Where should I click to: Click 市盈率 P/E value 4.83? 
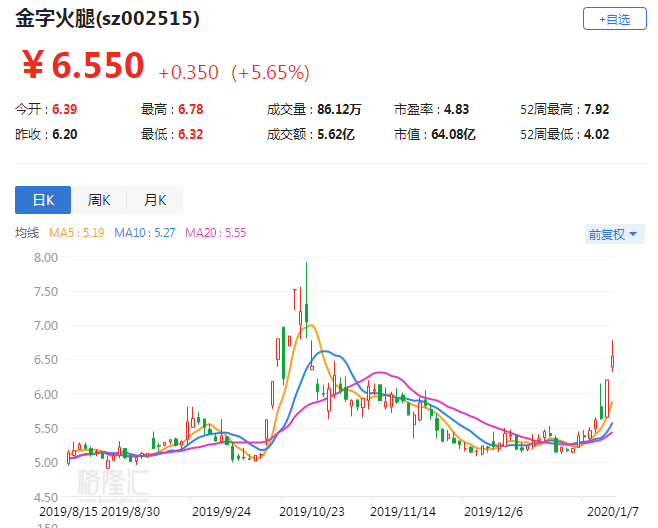click(456, 110)
